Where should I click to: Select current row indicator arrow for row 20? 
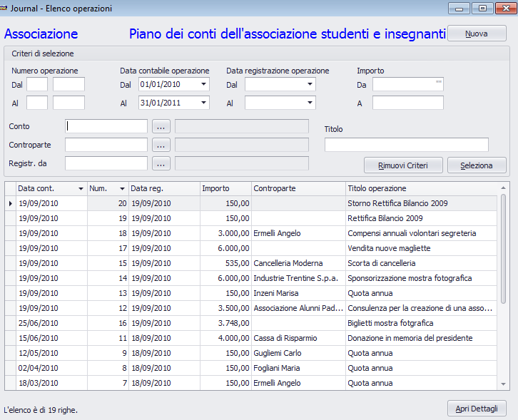[x=10, y=203]
